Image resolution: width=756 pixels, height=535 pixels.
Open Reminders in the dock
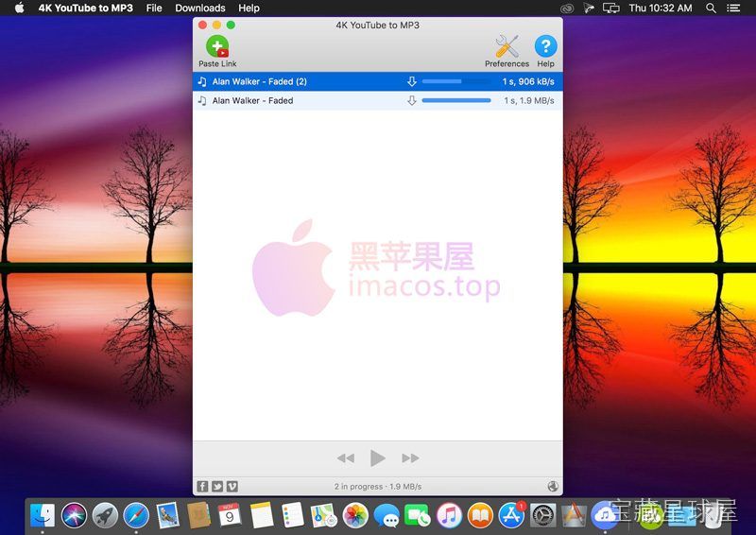pos(293,515)
